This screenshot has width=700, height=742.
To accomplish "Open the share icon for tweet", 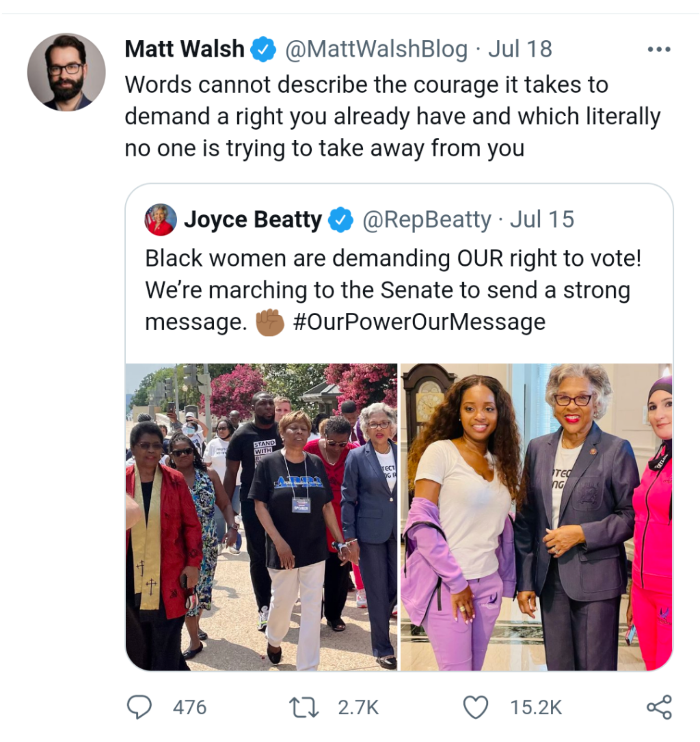I will pos(659,707).
